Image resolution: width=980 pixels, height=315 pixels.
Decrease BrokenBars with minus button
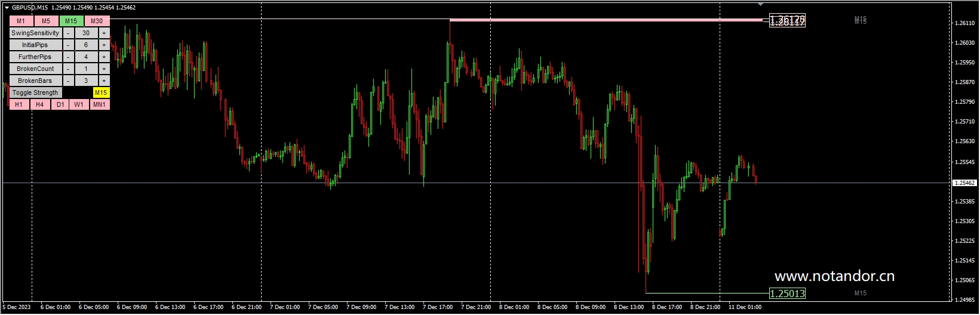(x=68, y=81)
